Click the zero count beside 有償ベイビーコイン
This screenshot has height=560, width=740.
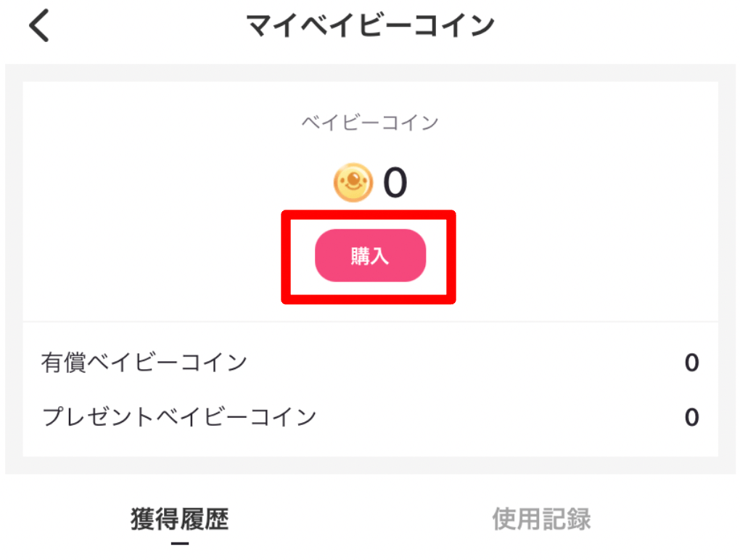coord(691,362)
